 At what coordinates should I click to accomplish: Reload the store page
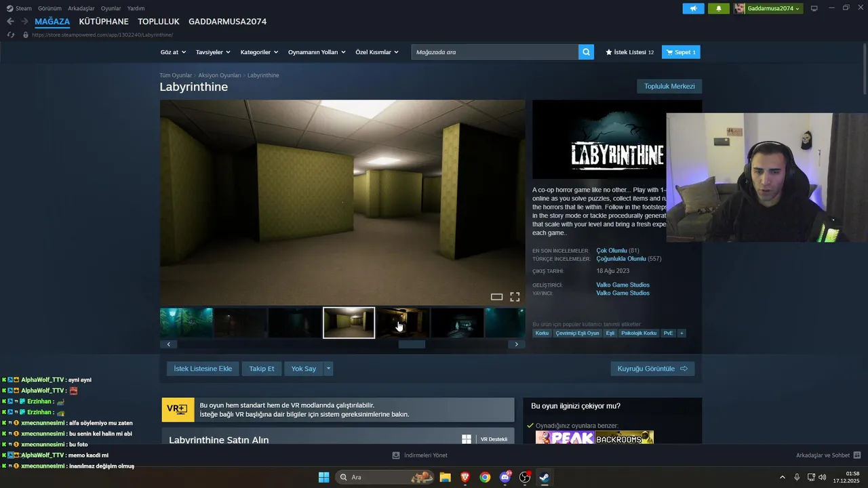10,35
